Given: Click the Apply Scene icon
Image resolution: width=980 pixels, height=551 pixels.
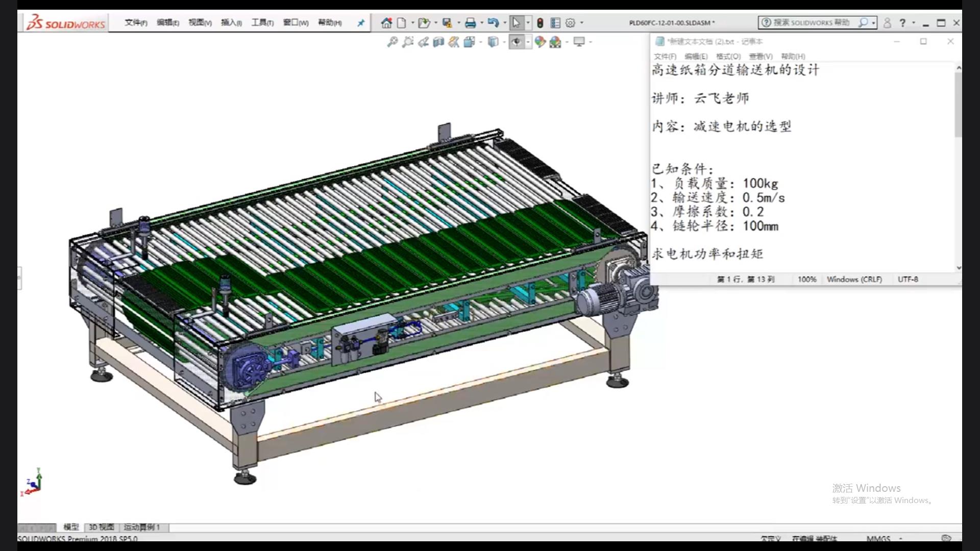Looking at the screenshot, I should (555, 42).
